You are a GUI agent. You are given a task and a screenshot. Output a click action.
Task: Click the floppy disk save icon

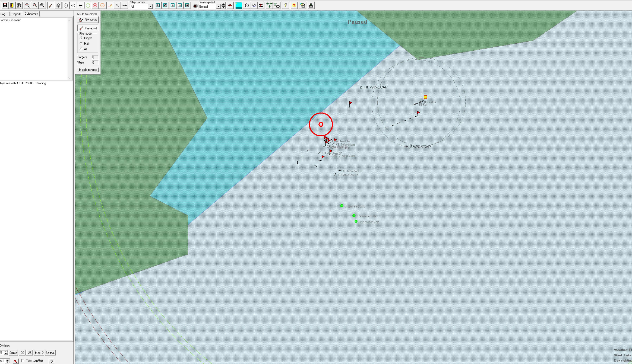[5, 5]
